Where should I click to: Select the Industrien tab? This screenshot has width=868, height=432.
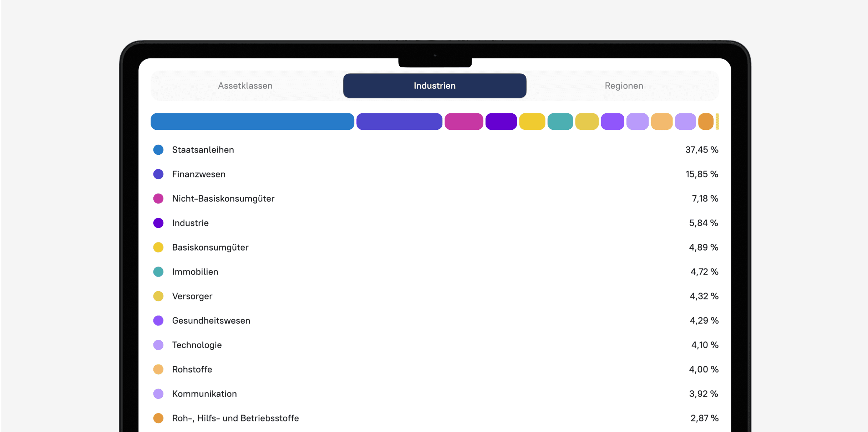coord(435,86)
